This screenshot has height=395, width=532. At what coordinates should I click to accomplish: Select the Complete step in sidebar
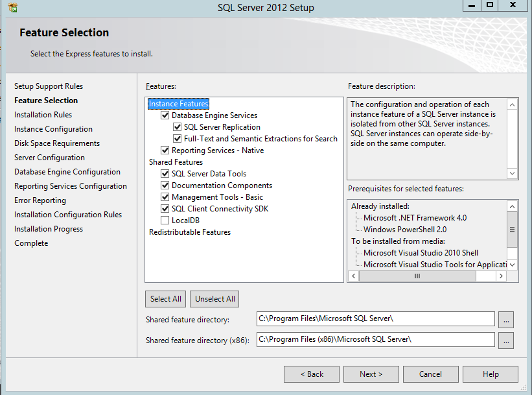pos(31,243)
